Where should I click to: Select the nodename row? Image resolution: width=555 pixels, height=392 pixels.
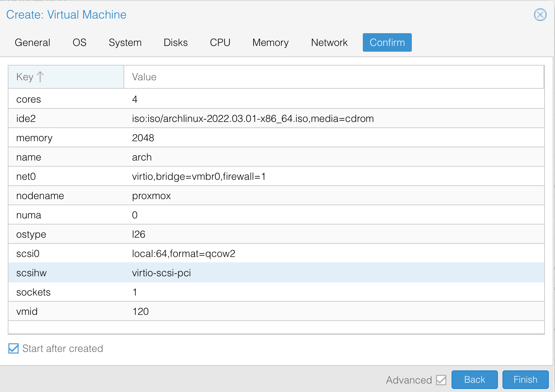point(276,195)
